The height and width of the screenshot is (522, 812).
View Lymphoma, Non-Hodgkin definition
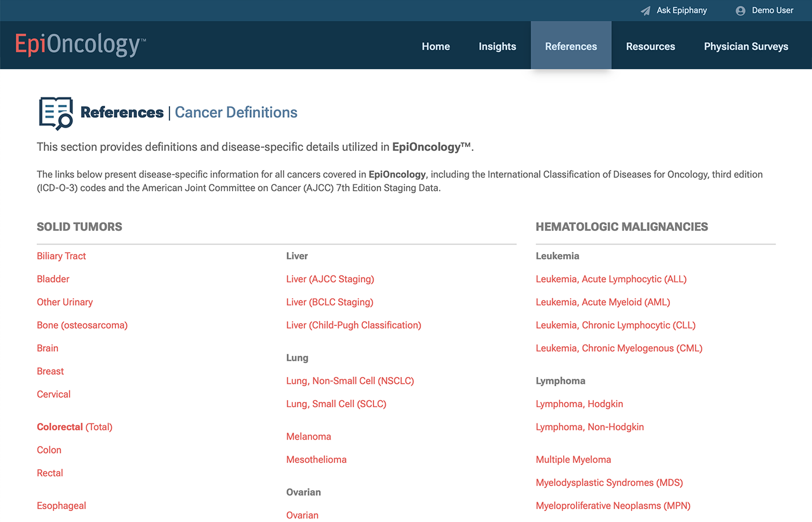click(x=589, y=427)
